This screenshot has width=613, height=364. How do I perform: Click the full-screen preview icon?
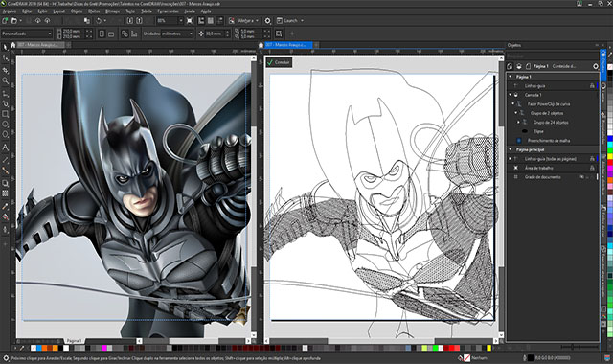click(190, 20)
